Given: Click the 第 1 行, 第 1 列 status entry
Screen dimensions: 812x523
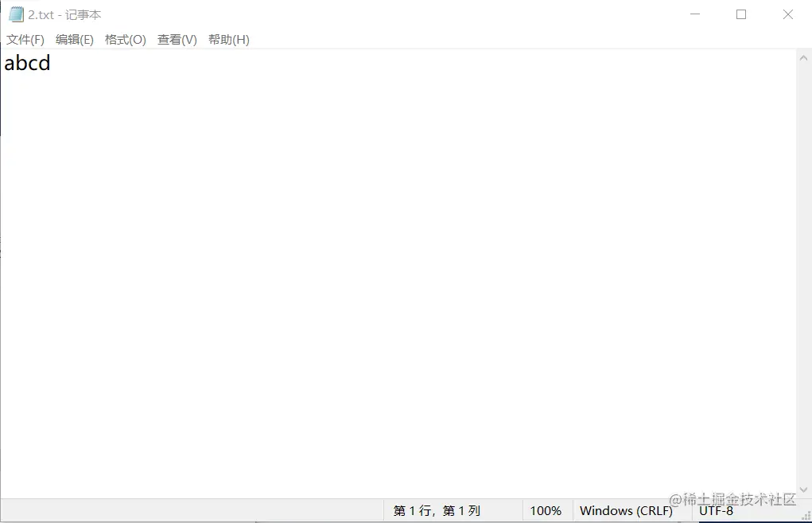Looking at the screenshot, I should [x=437, y=511].
